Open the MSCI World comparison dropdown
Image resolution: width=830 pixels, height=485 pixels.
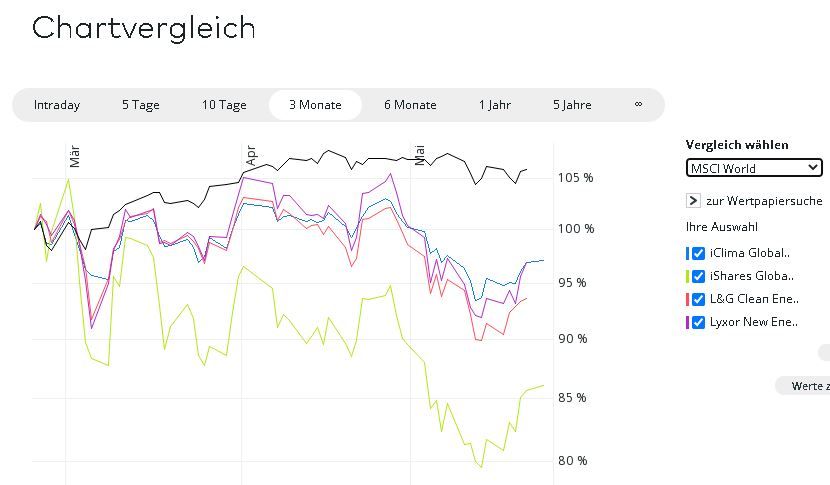pos(754,168)
